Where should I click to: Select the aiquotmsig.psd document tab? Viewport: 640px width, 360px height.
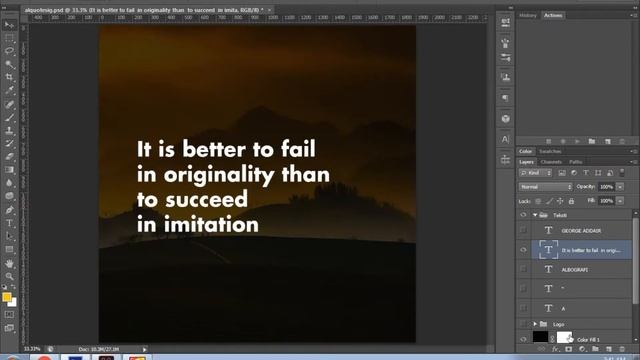[144, 9]
